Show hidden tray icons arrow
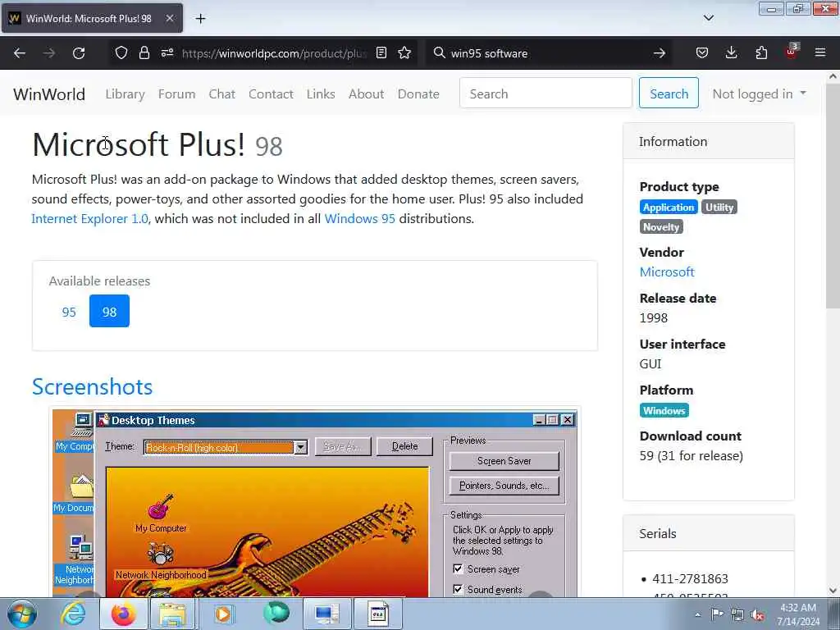 697,614
